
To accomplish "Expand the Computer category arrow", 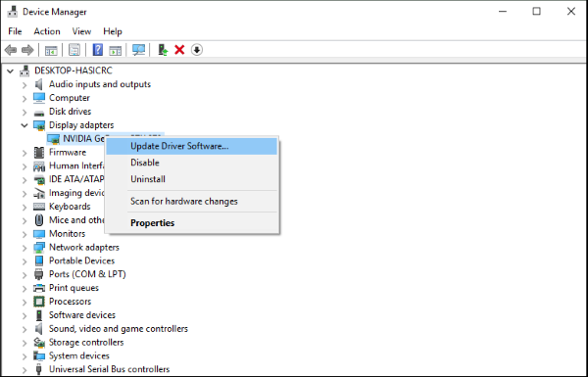I will point(24,98).
